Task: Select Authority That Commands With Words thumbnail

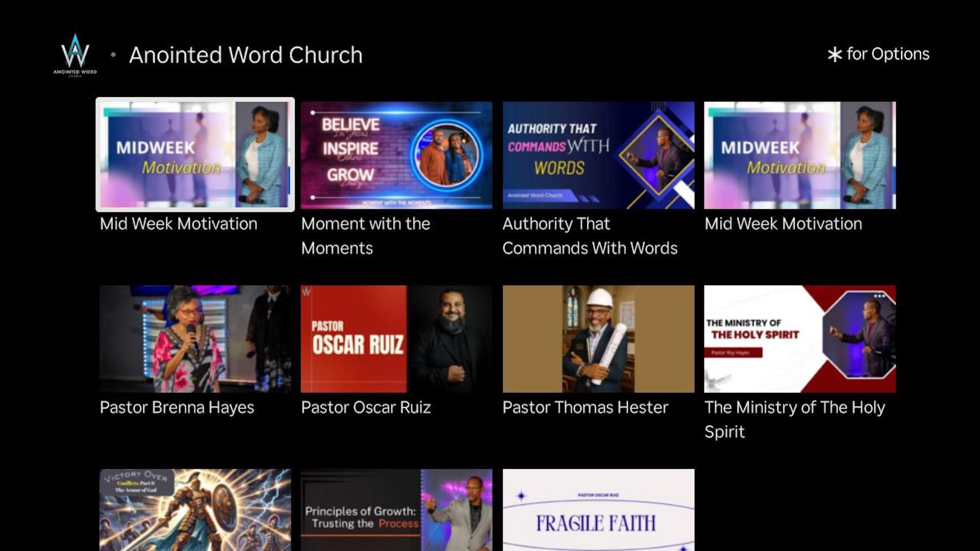Action: 598,155
